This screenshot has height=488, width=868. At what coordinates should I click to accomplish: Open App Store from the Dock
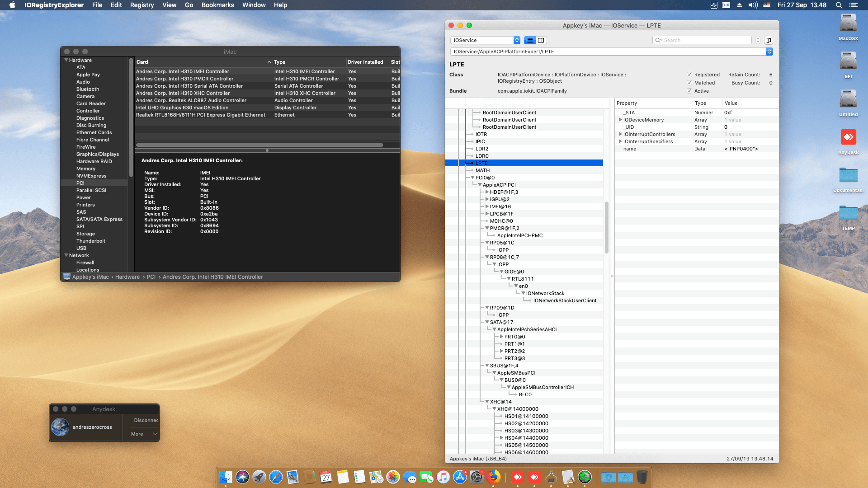click(x=460, y=477)
